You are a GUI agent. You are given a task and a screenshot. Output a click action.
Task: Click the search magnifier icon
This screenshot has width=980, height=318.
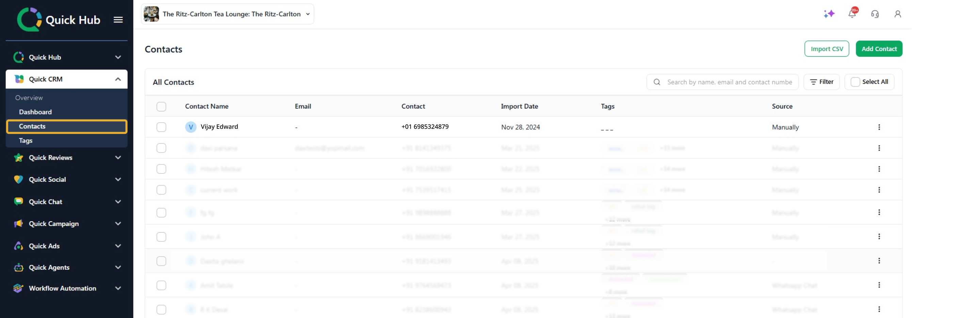(657, 82)
